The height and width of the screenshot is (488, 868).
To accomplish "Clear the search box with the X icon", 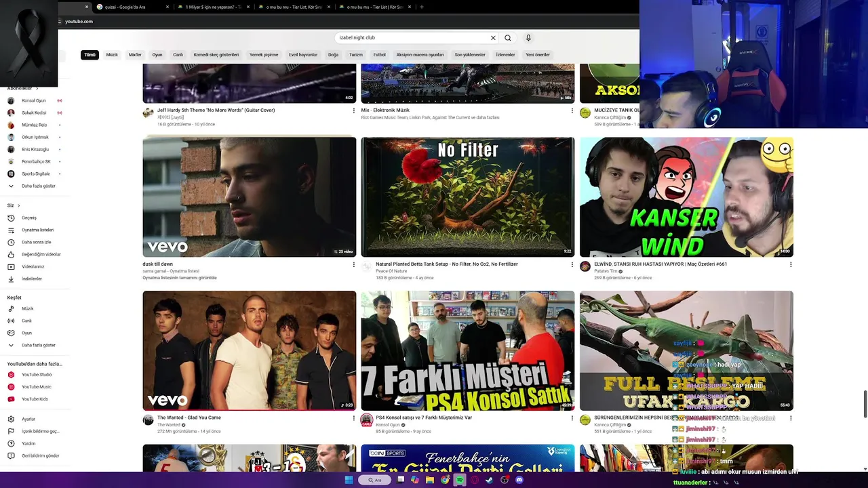I will 493,38.
